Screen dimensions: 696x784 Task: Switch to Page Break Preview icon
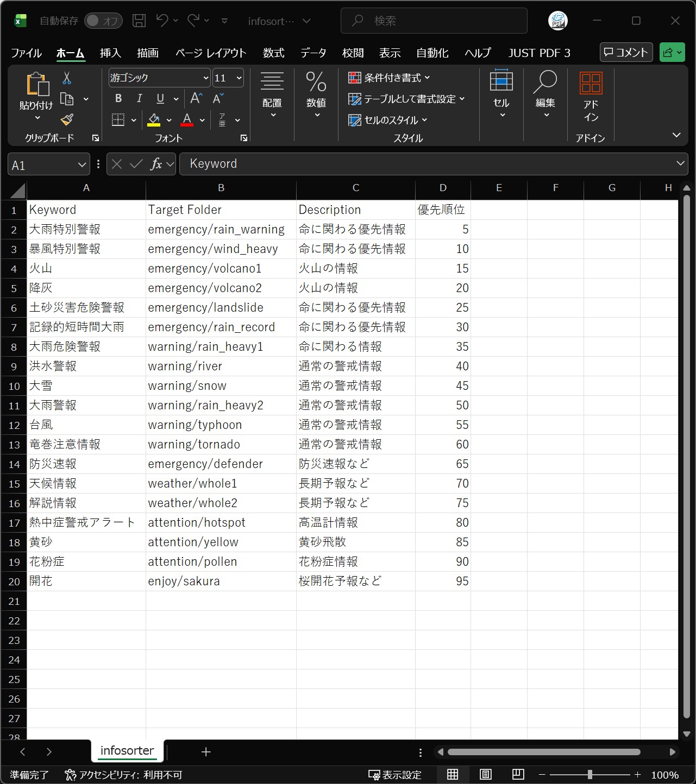(x=518, y=775)
